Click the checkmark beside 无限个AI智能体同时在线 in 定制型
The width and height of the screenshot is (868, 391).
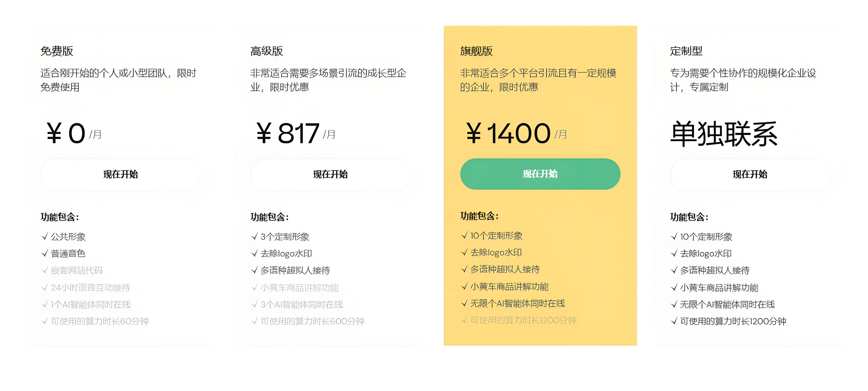[x=674, y=304]
